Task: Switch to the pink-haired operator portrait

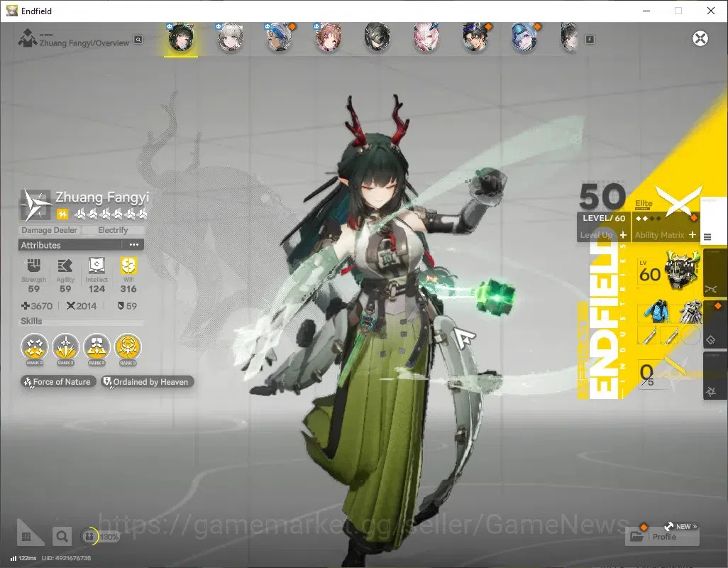Action: point(426,38)
